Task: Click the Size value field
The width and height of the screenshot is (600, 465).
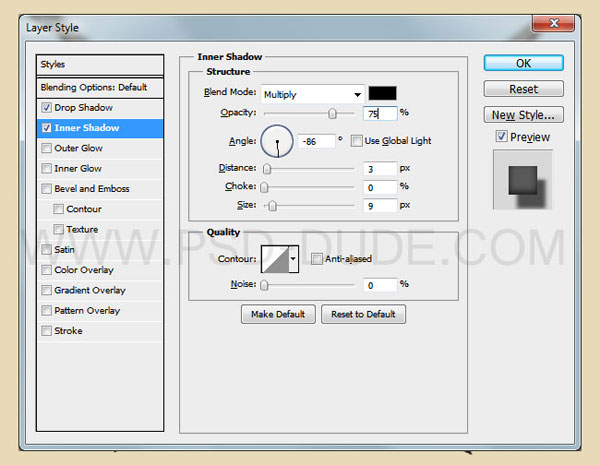Action: pyautogui.click(x=380, y=206)
